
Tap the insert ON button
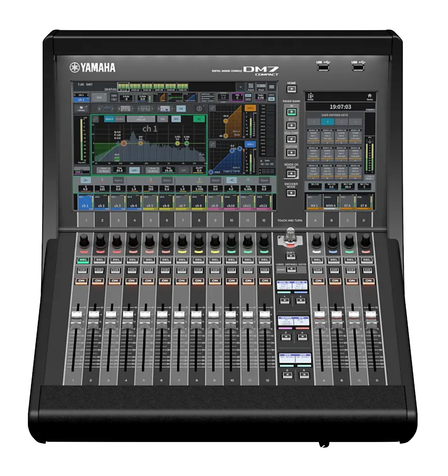pos(180,109)
